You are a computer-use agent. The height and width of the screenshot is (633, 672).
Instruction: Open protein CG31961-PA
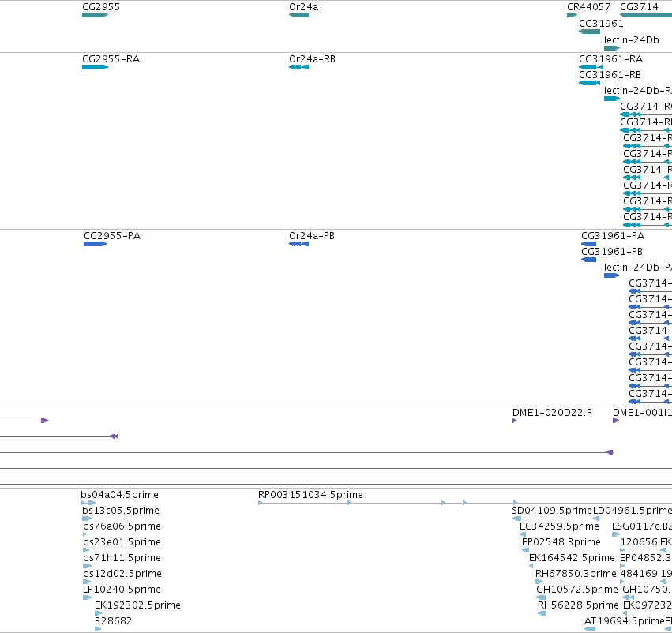pos(613,236)
